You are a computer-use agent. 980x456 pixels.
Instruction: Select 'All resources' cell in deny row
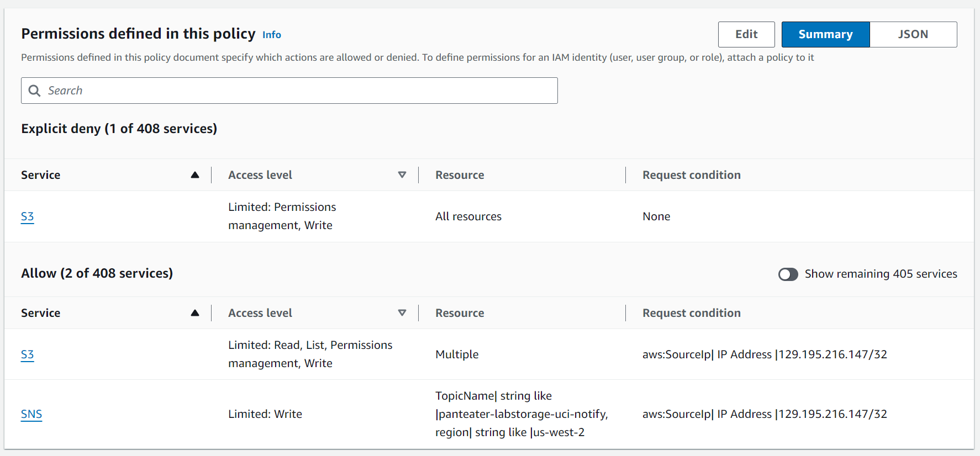click(468, 216)
